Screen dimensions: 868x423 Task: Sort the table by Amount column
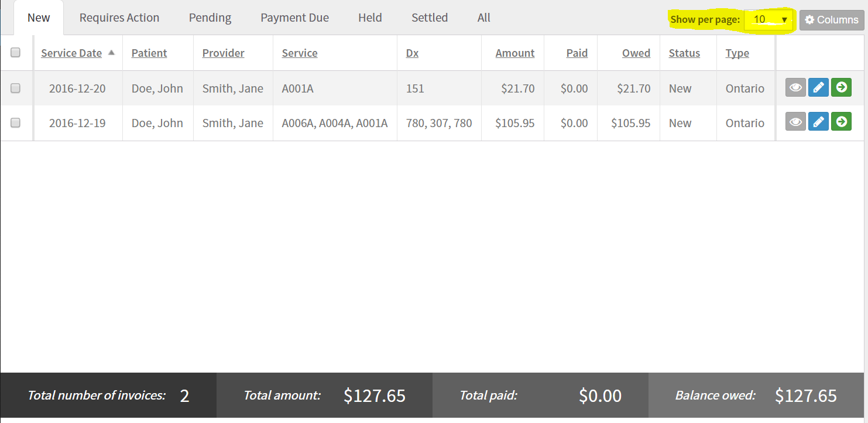click(514, 53)
